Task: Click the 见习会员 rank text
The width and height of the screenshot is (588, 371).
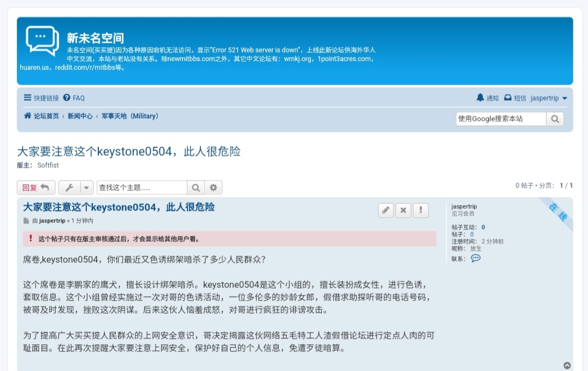Action: (463, 214)
